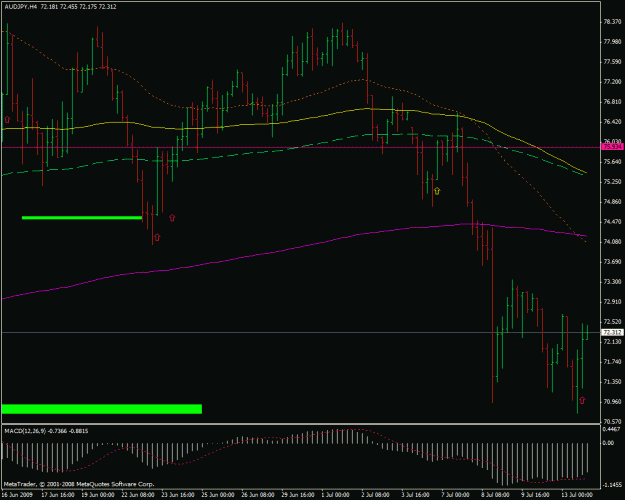Click the 75.640 price axis label
Image resolution: width=625 pixels, height=500 pixels.
tap(613, 161)
